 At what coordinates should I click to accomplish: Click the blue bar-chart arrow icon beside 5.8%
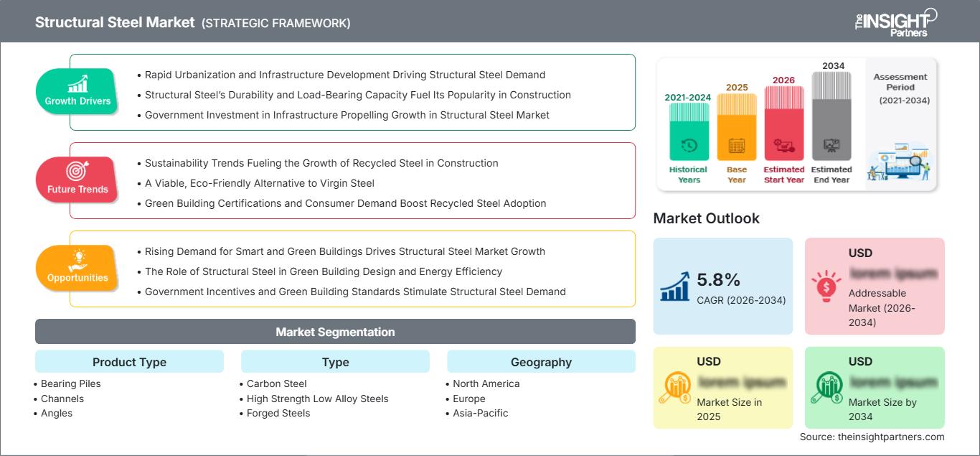point(674,286)
